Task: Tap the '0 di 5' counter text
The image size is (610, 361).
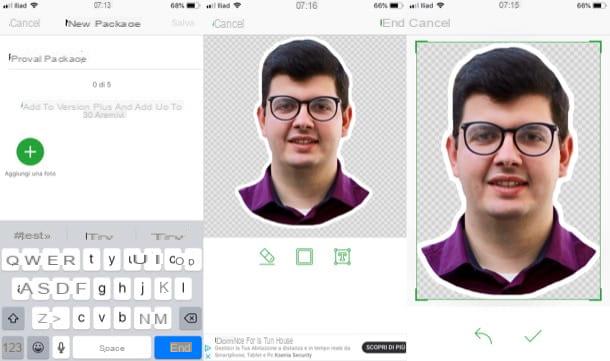Action: coord(102,84)
